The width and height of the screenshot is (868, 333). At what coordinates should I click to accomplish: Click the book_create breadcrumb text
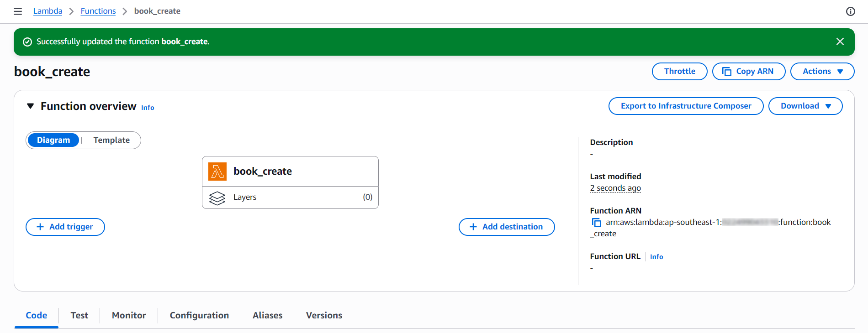(157, 11)
